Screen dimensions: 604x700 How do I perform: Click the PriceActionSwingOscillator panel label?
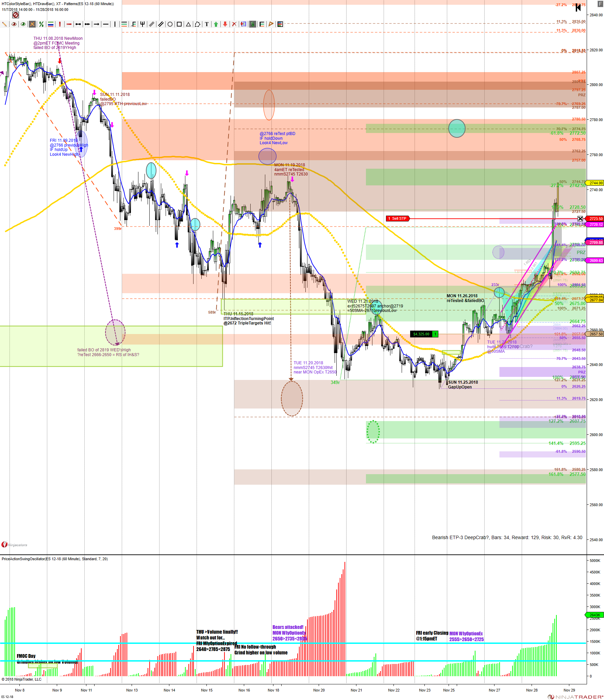[x=55, y=559]
